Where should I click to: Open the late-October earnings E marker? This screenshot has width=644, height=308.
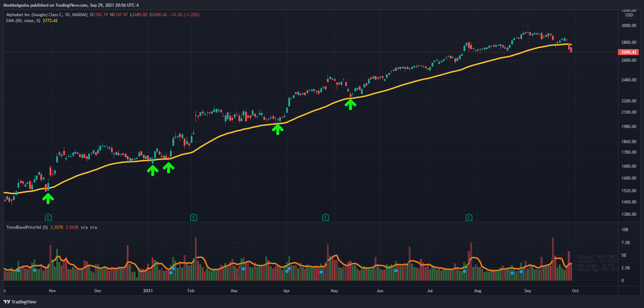(x=48, y=217)
